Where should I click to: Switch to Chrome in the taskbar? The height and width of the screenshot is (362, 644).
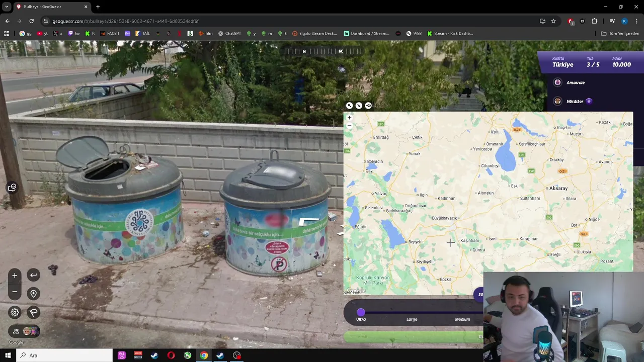point(204,355)
